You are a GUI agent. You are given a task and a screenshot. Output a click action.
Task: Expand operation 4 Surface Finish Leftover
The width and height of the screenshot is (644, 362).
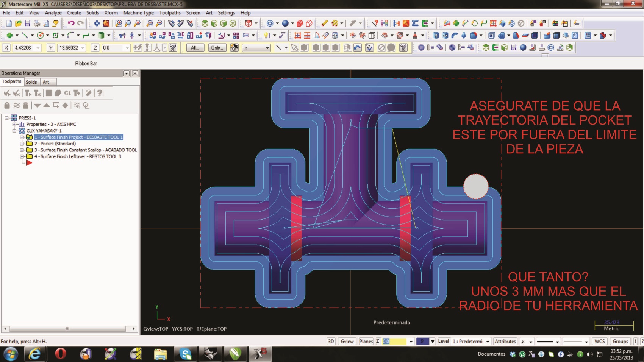[x=22, y=156]
